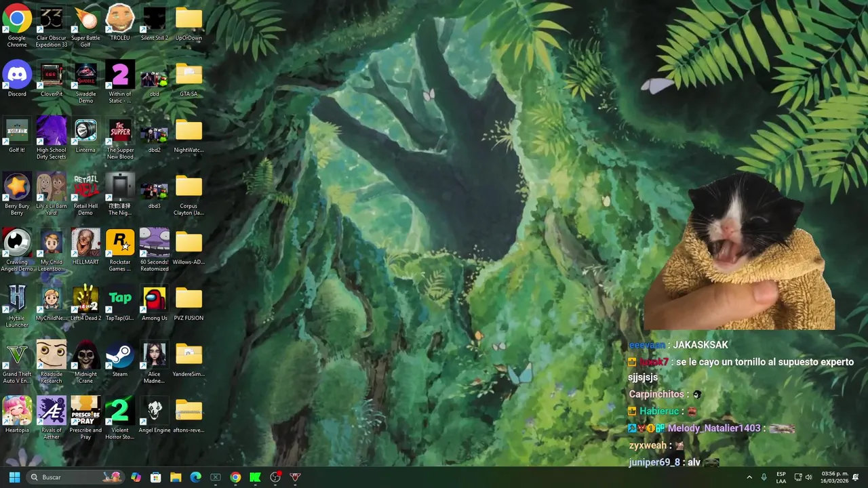Open the Windows Start menu
The width and height of the screenshot is (868, 488).
point(14,477)
